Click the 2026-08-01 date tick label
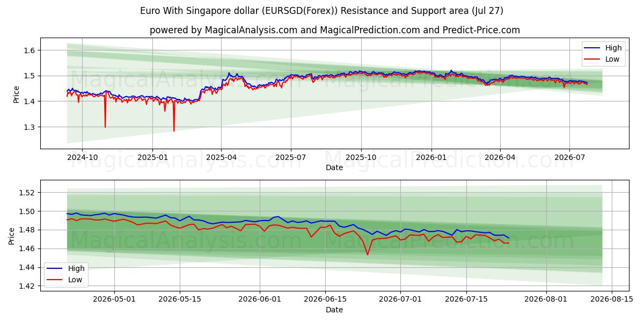Screen dimensions: 644x322 click(546, 300)
